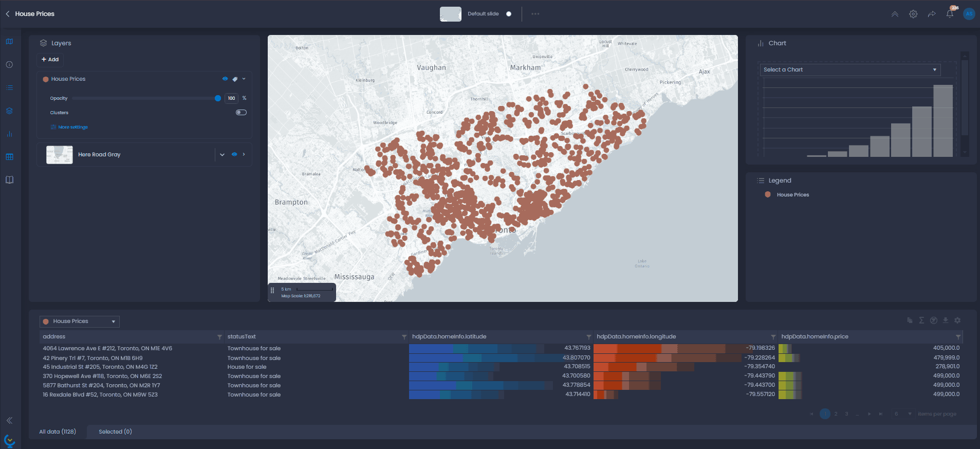This screenshot has height=449, width=980.
Task: Click the Opacity slider handle
Action: coord(218,98)
